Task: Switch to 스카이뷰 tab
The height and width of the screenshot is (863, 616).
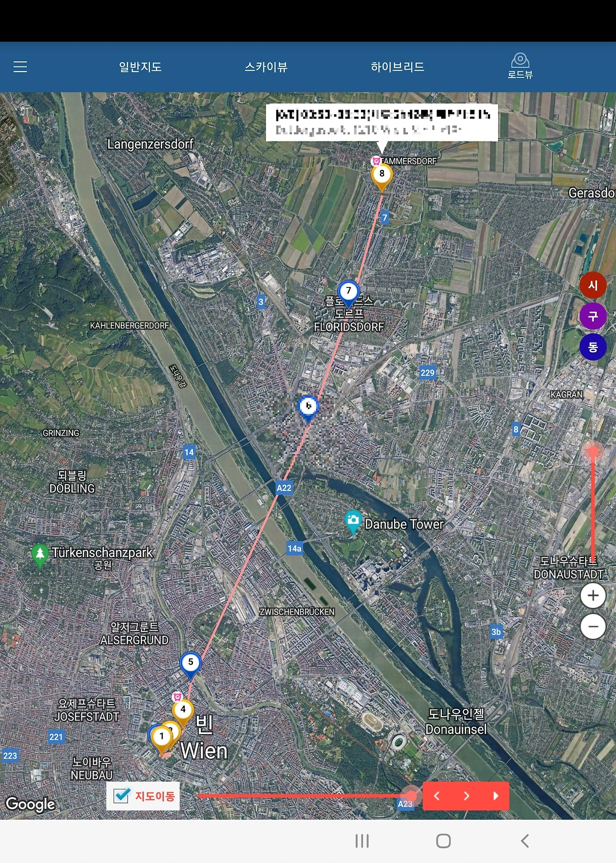Action: 266,67
